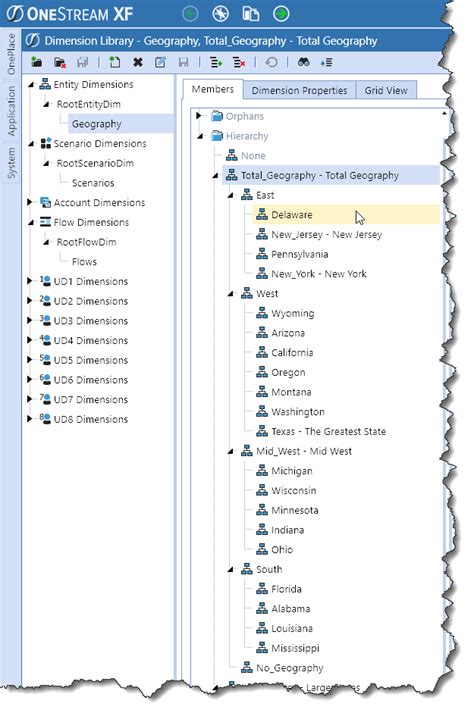Expand UD1 Dimensions in the tree

[x=30, y=281]
